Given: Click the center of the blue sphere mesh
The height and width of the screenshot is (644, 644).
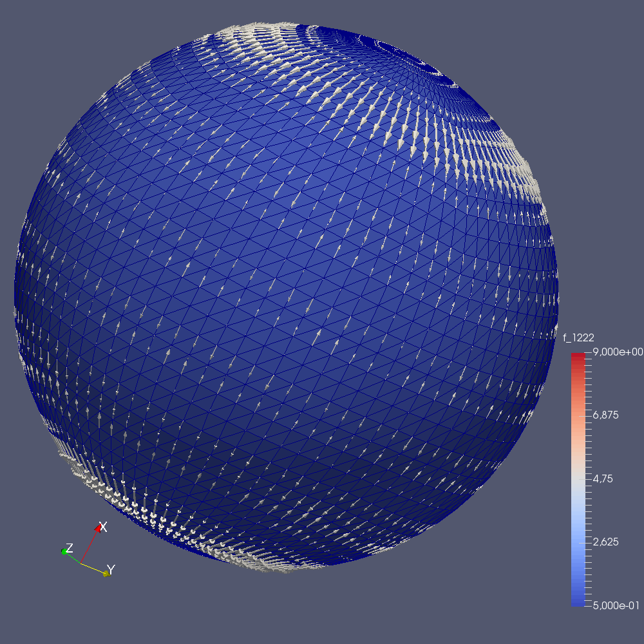Looking at the screenshot, I should pyautogui.click(x=287, y=298).
